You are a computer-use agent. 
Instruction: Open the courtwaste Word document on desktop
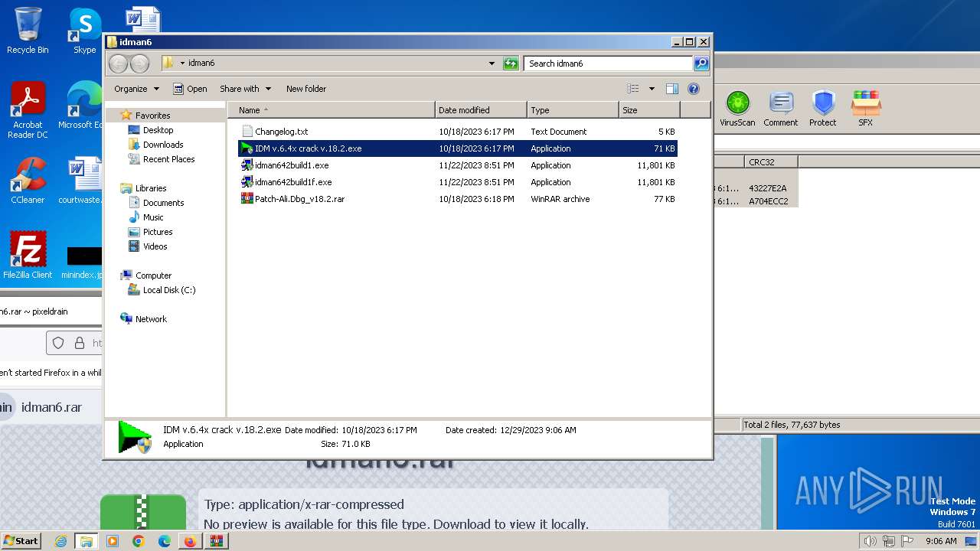81,181
